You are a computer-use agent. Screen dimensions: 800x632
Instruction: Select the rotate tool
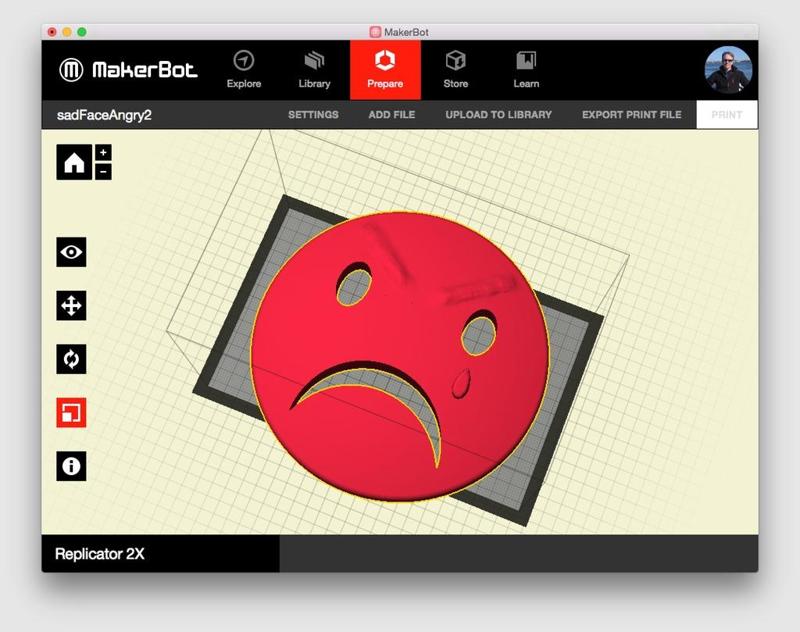pos(71,359)
